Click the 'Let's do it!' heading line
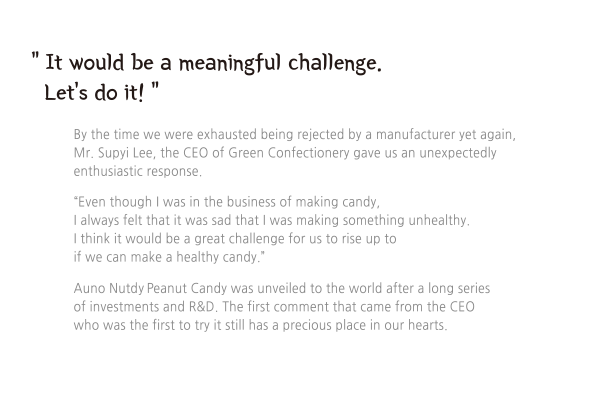Image resolution: width=600 pixels, height=400 pixels. [x=94, y=92]
